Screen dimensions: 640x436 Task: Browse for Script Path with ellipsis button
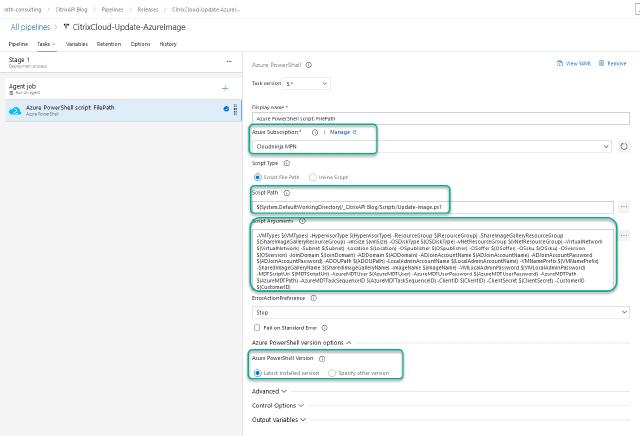623,206
